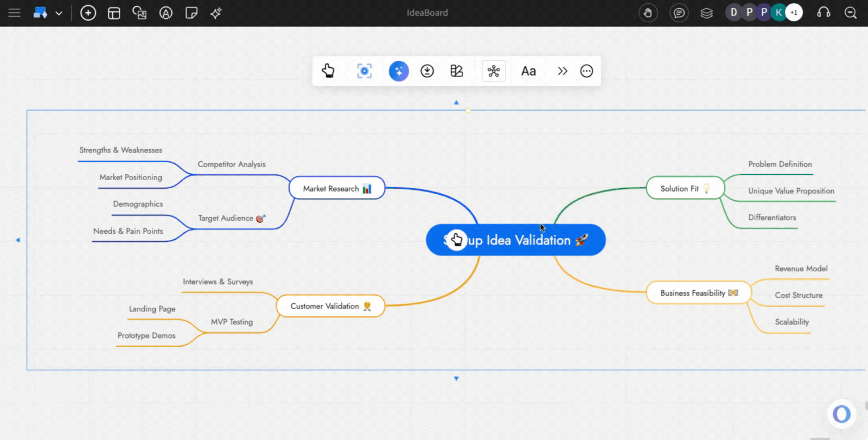Click the blue AI sparkle button

(x=399, y=71)
